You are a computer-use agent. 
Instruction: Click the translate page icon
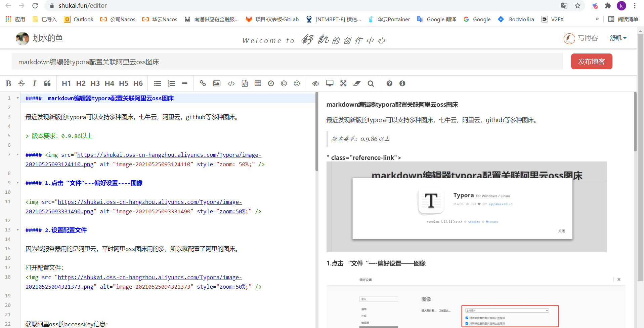(564, 6)
